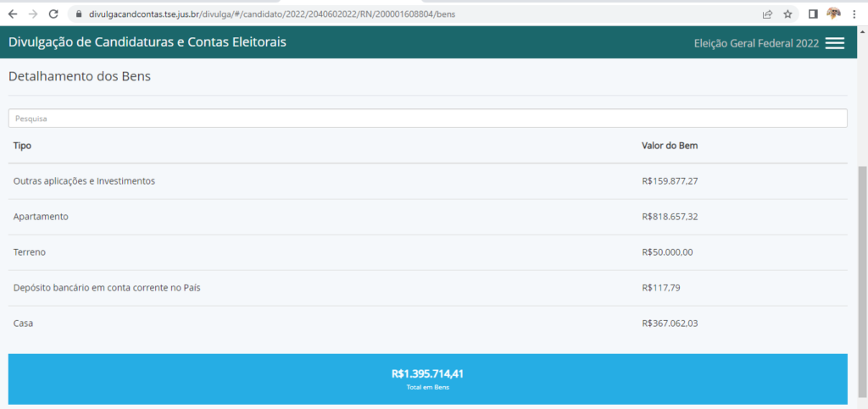Click the Eleição Geral Federal 2022 label
The height and width of the screenshot is (409, 868).
click(755, 43)
